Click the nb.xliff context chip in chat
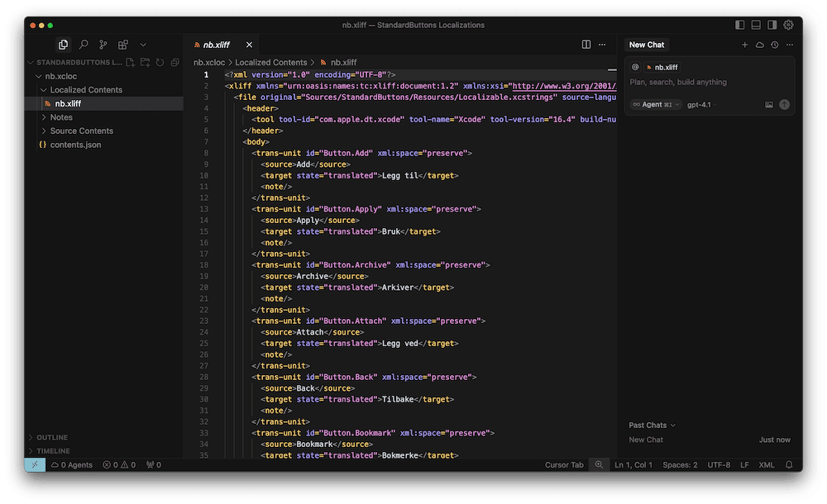Image resolution: width=827 pixels, height=504 pixels. click(x=662, y=67)
